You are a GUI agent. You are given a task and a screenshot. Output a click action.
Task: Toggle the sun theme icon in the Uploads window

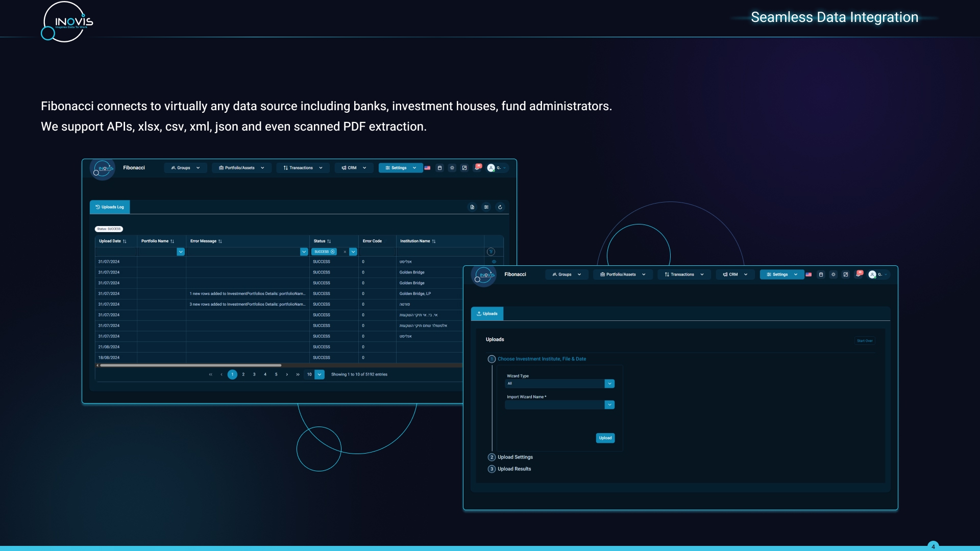(834, 274)
